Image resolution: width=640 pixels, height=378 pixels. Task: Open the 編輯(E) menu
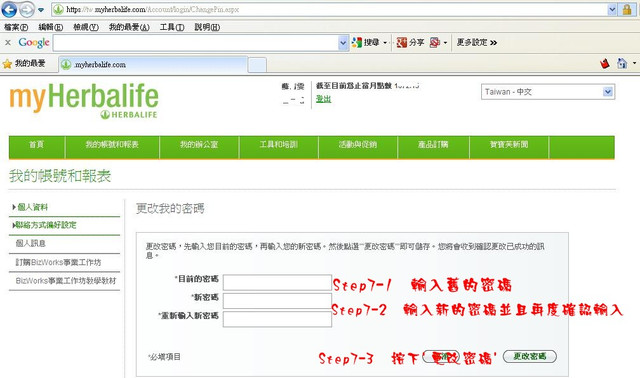pyautogui.click(x=51, y=27)
